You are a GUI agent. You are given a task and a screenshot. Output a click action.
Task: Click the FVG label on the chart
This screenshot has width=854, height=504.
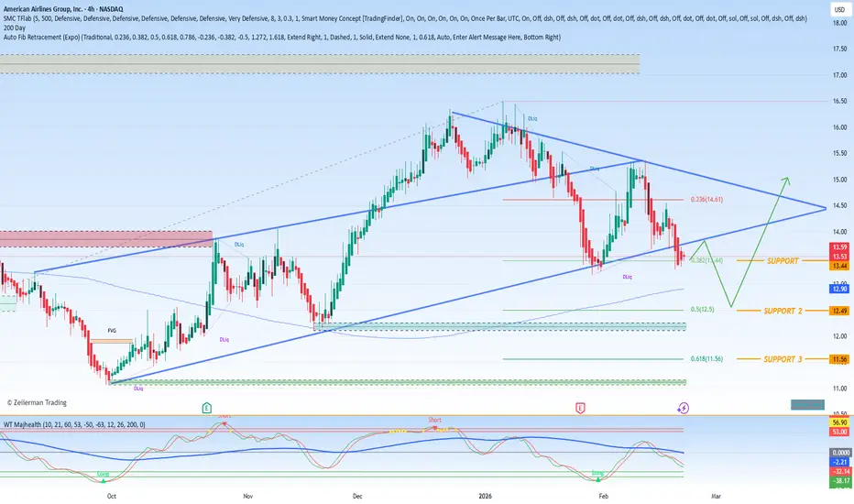pyautogui.click(x=112, y=331)
